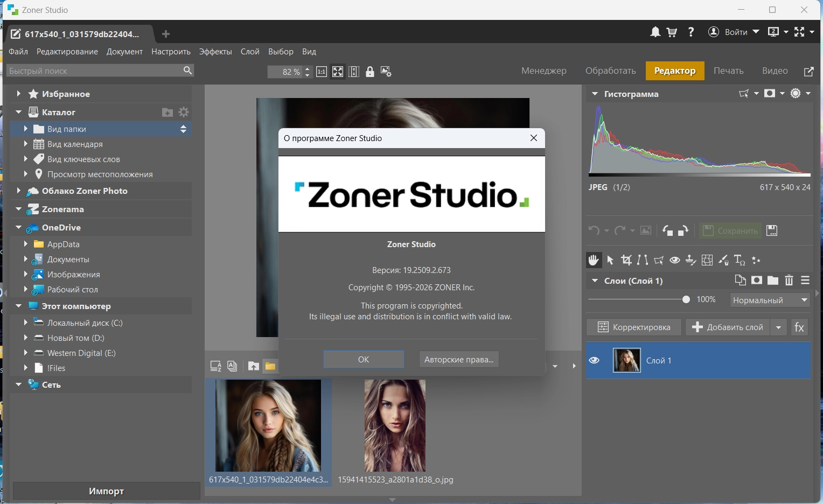Delete the layer with trash icon

pos(789,280)
